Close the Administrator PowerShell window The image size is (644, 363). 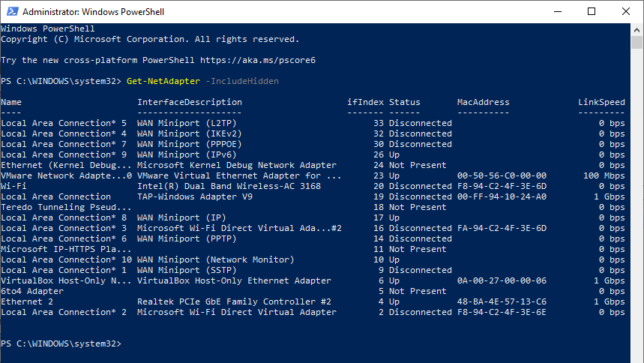coord(626,12)
